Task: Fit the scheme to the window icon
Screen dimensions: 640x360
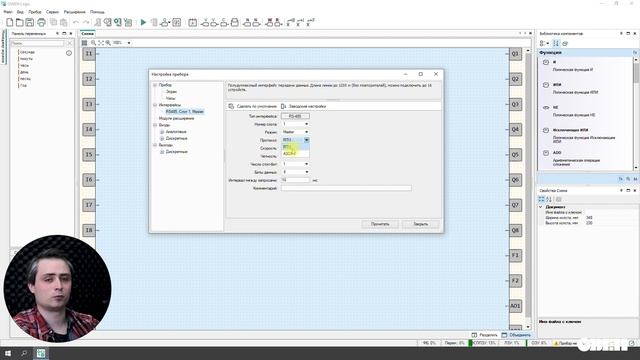Action: (101, 43)
